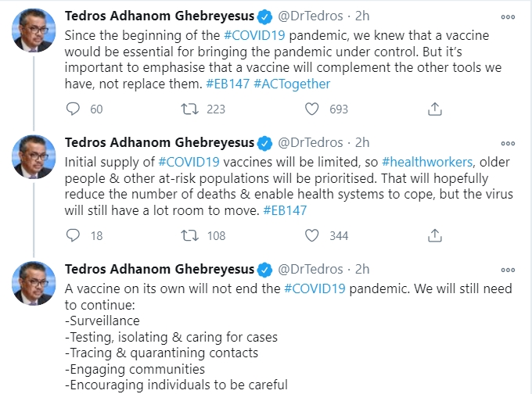Image resolution: width=532 pixels, height=394 pixels.
Task: Open more options menu on first tweet
Action: coord(508,17)
